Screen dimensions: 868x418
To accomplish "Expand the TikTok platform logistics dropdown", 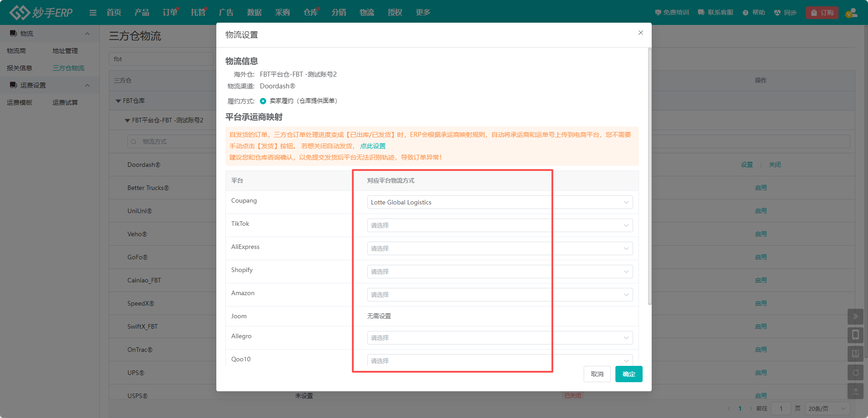I will pyautogui.click(x=499, y=225).
